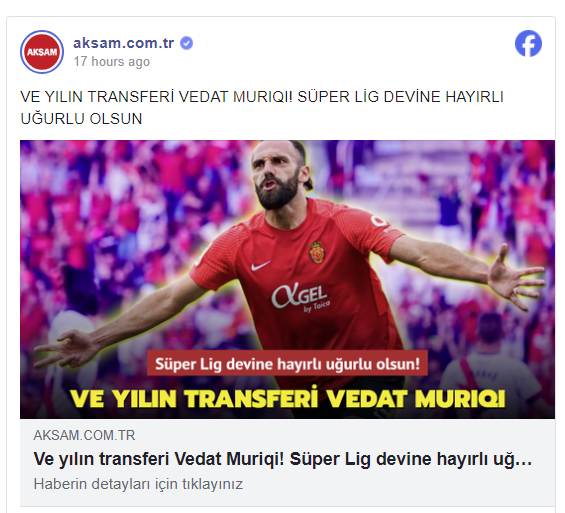This screenshot has width=565, height=513.
Task: Open the Vedat Muriqi article preview image
Action: pyautogui.click(x=287, y=279)
